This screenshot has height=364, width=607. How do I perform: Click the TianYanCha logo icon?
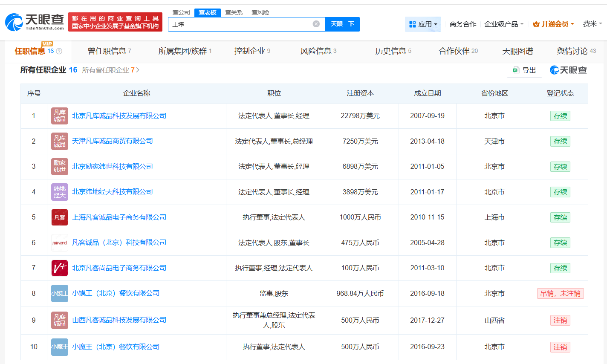point(14,22)
